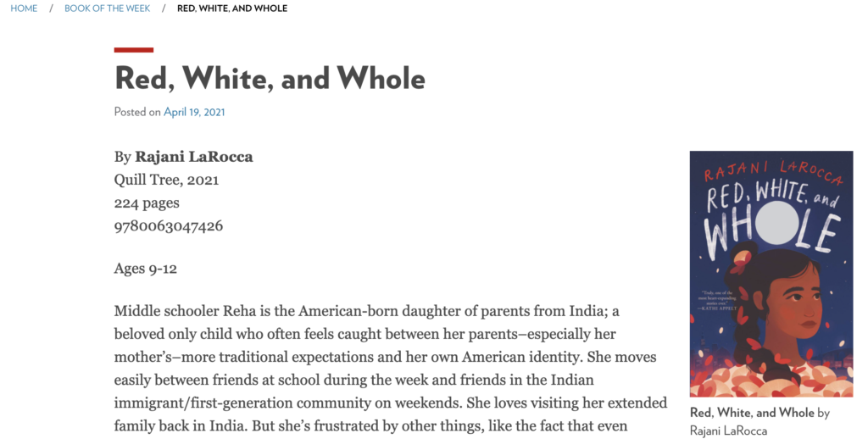Click the main heading Red, White, and Whole

click(270, 79)
